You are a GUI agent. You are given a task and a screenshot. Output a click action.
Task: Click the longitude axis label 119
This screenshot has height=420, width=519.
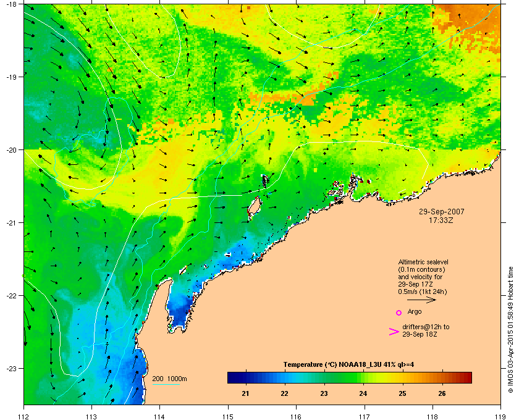coord(501,417)
